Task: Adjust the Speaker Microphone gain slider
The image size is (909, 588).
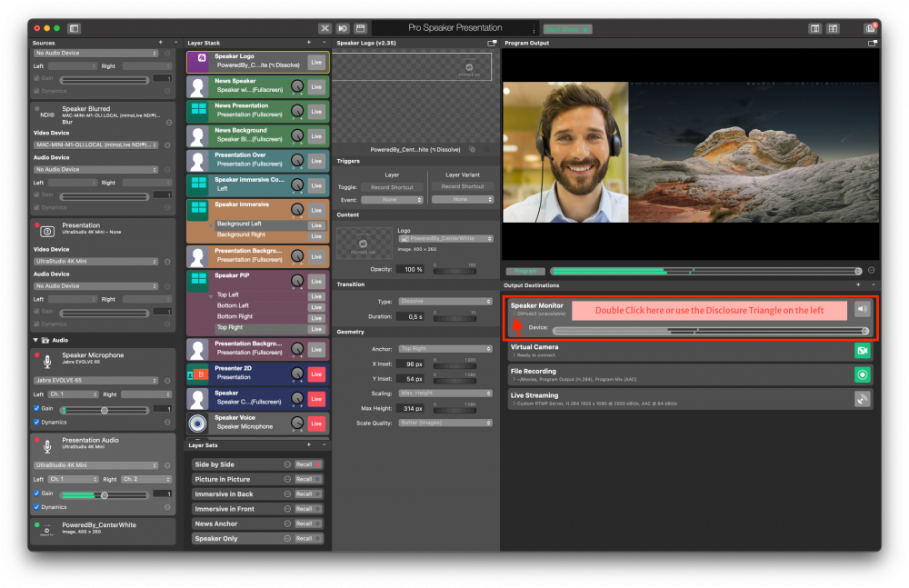Action: [x=105, y=411]
